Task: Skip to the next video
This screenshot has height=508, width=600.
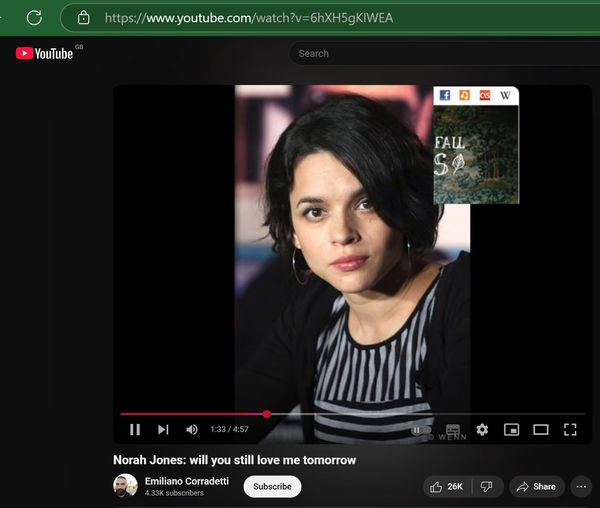Action: pos(163,430)
